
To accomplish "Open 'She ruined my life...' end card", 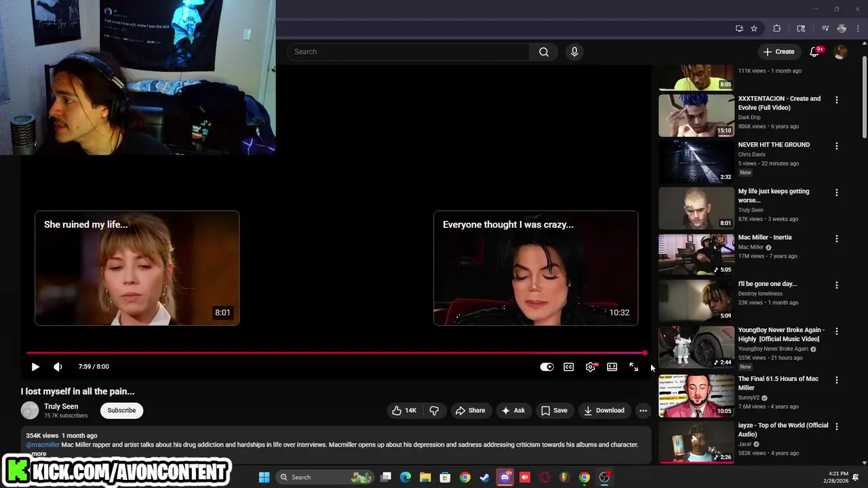I will (x=137, y=268).
